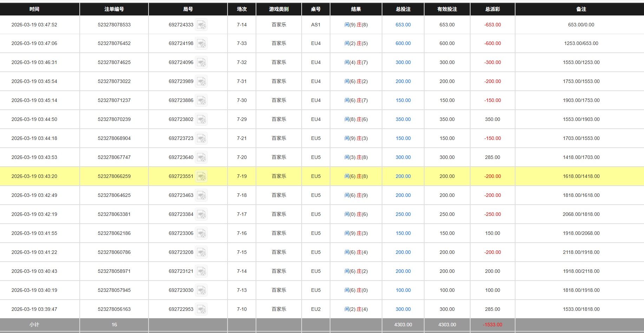
Task: Open the 时间 column header
Action: pos(34,9)
